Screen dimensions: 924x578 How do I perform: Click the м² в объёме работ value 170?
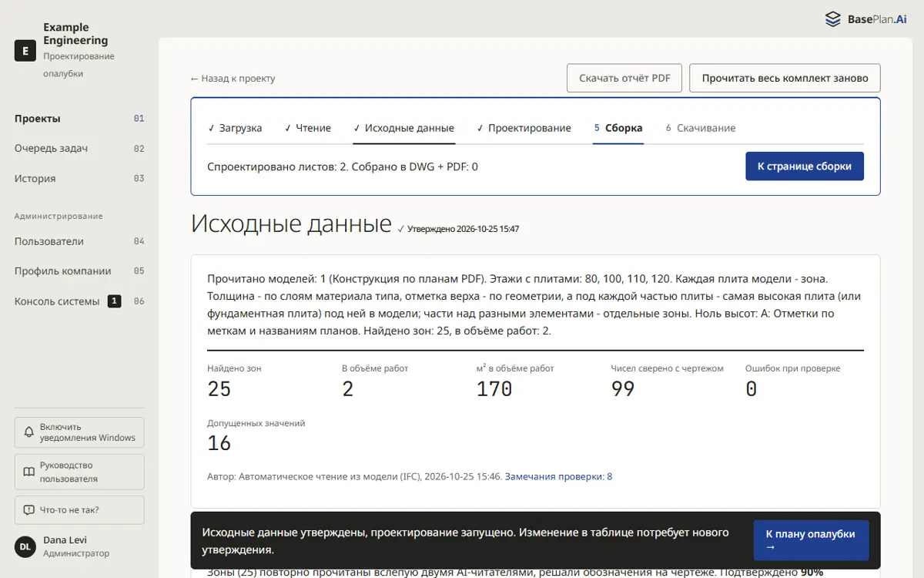coord(494,389)
